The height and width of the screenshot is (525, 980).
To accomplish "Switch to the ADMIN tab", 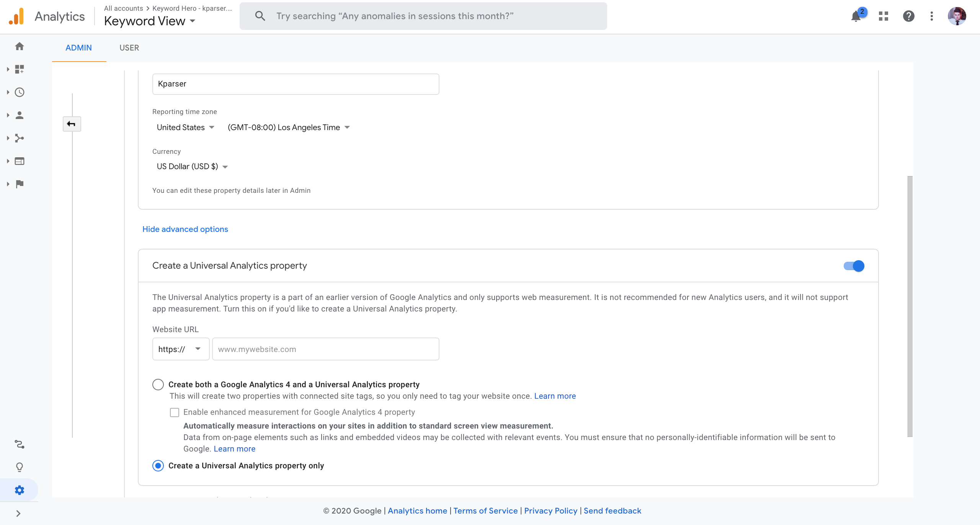I will [x=78, y=47].
